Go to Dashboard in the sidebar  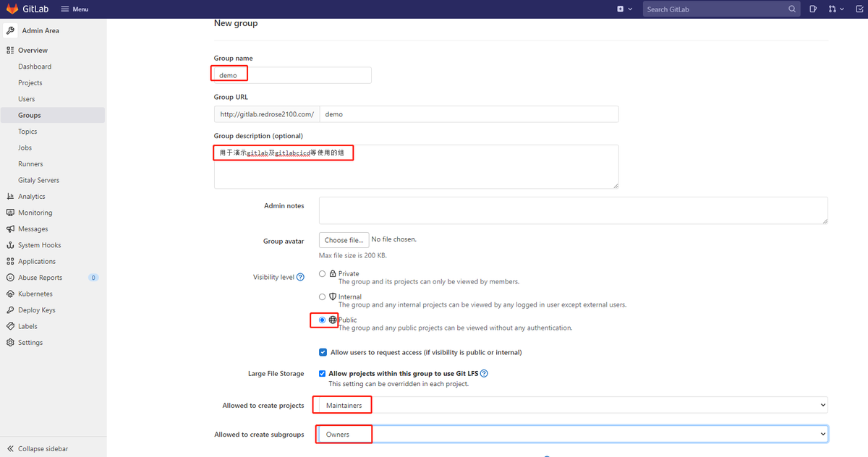pos(35,67)
